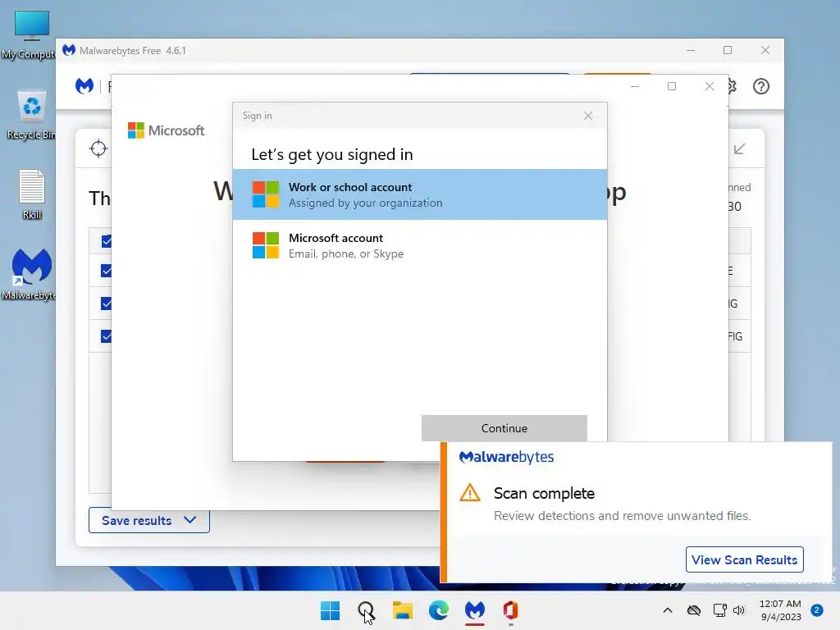Click the network tray icon
The height and width of the screenshot is (630, 840).
coord(719,610)
